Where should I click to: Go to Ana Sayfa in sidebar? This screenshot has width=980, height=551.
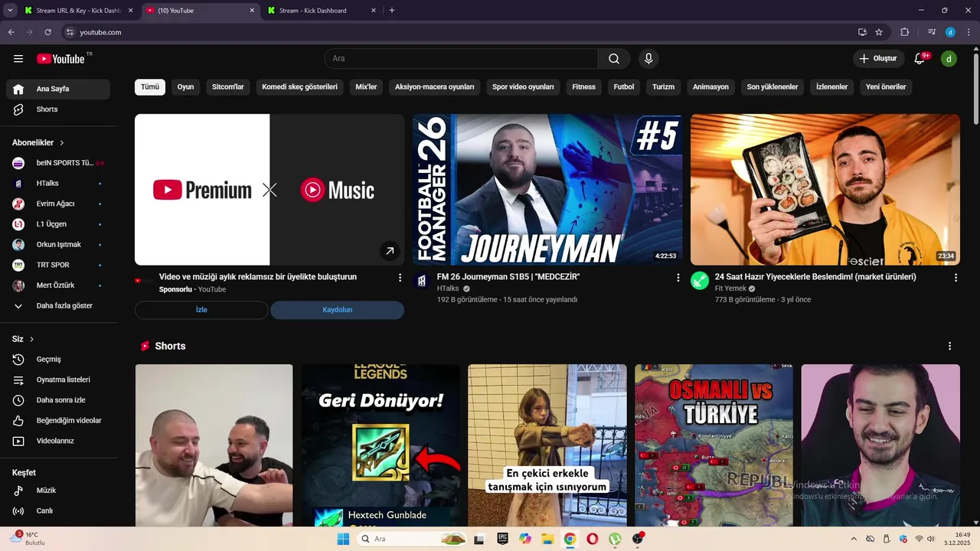(x=58, y=89)
